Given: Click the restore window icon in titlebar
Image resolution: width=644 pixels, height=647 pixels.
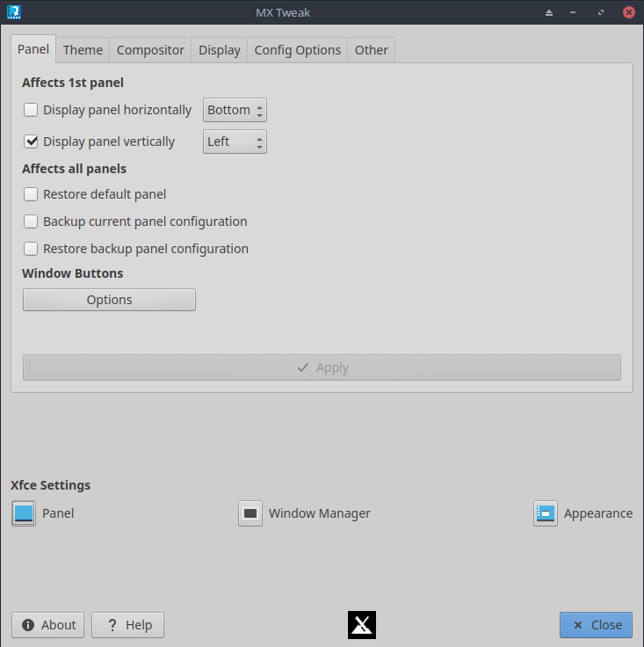Looking at the screenshot, I should 601,12.
